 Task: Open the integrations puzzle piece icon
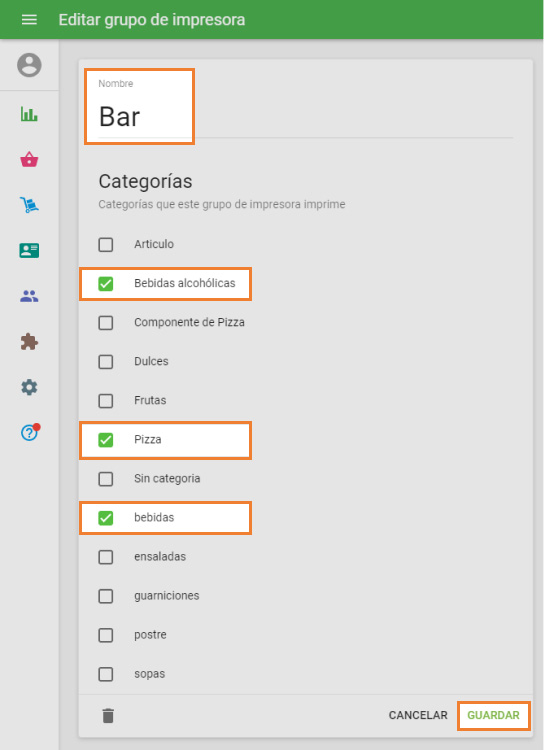coord(29,342)
